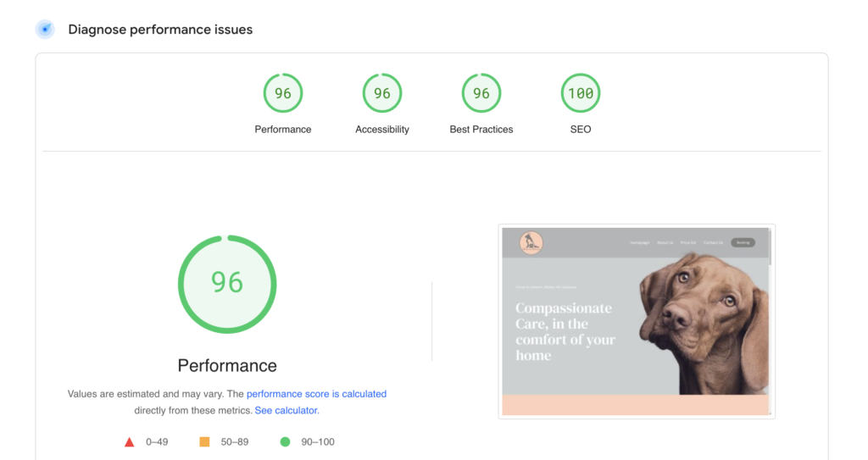The height and width of the screenshot is (460, 868).
Task: Jump to the Accessibility category label
Action: coord(381,130)
